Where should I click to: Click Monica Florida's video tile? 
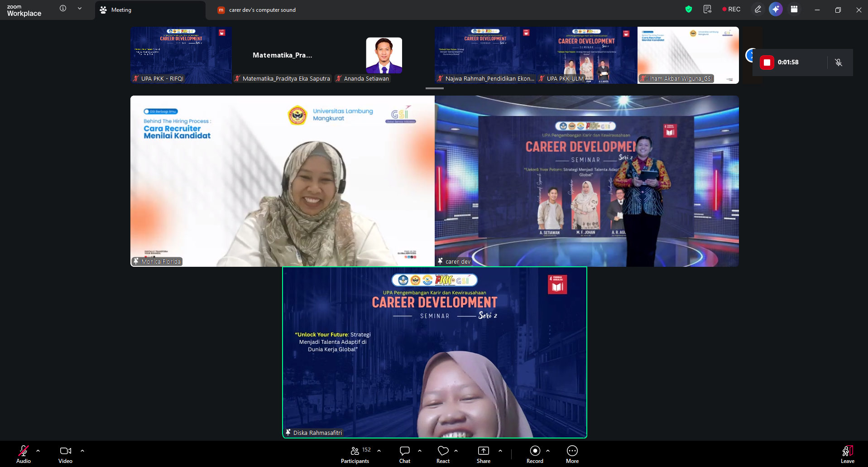tap(283, 181)
